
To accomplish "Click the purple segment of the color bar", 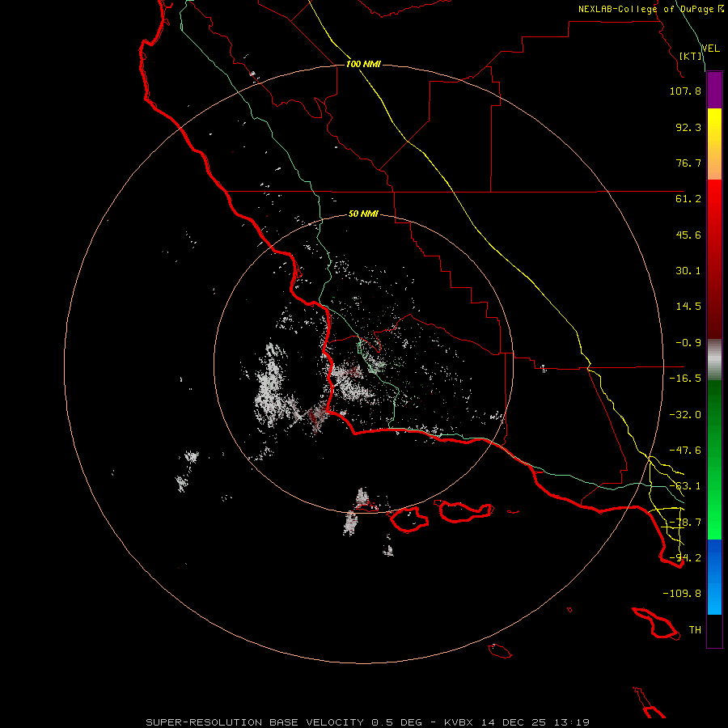I will [714, 91].
